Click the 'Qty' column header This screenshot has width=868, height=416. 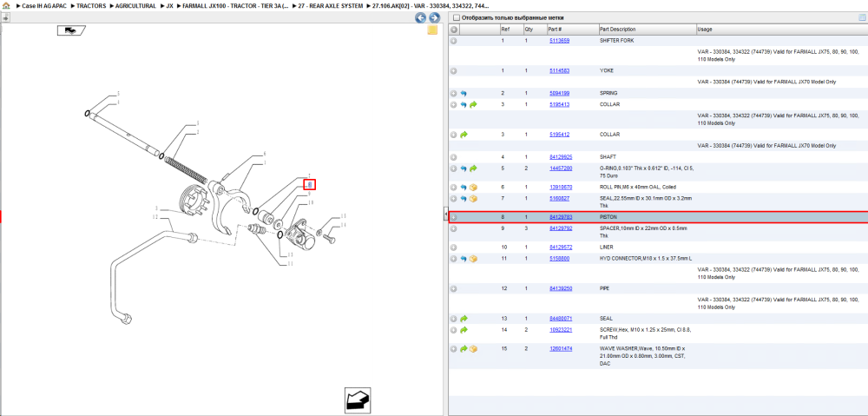pyautogui.click(x=534, y=30)
